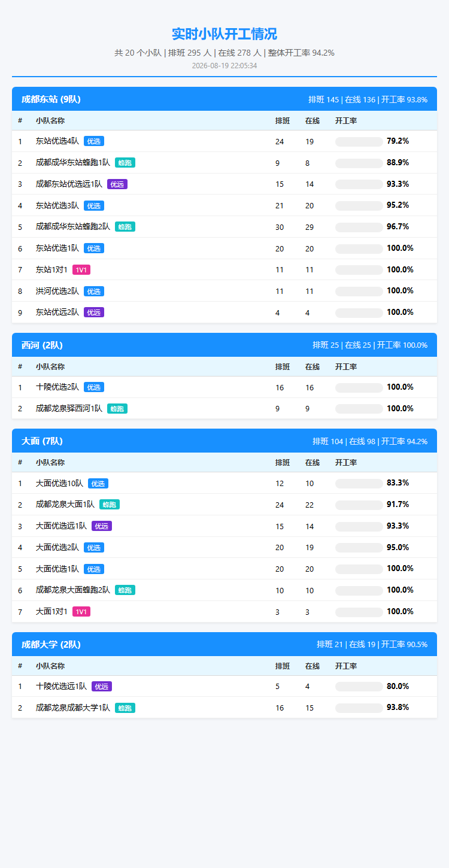Select the 洪河优选2队 team row

coord(224,291)
